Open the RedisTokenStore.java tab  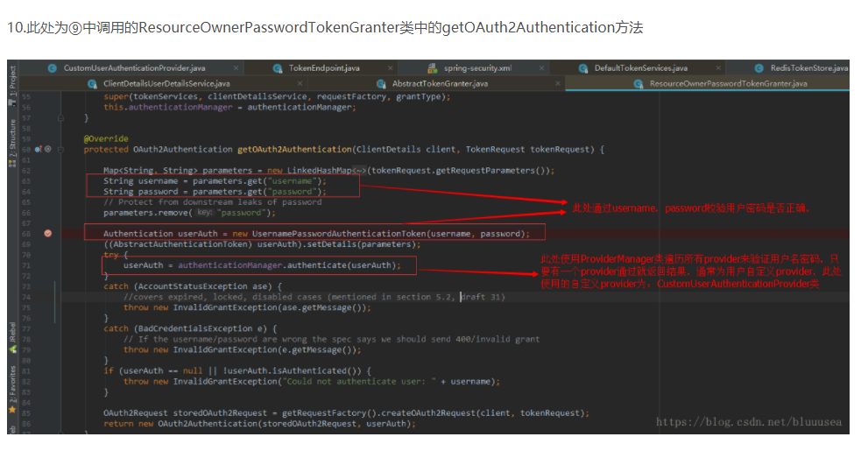(x=808, y=68)
